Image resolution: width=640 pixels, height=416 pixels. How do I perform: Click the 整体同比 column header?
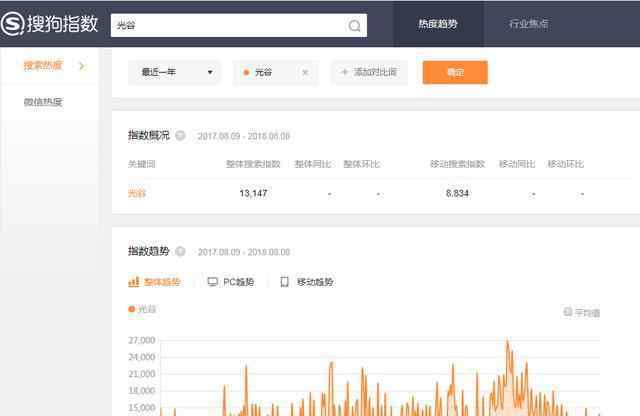(x=313, y=164)
